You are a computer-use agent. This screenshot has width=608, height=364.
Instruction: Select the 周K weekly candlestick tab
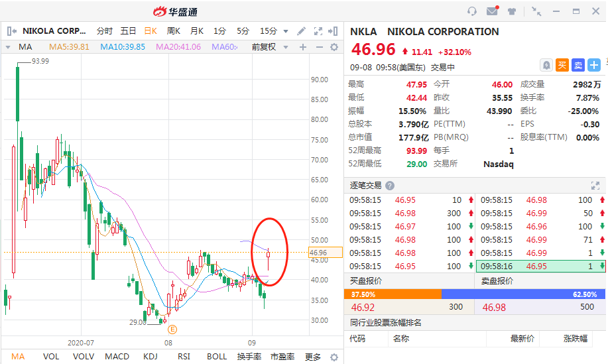click(x=173, y=31)
